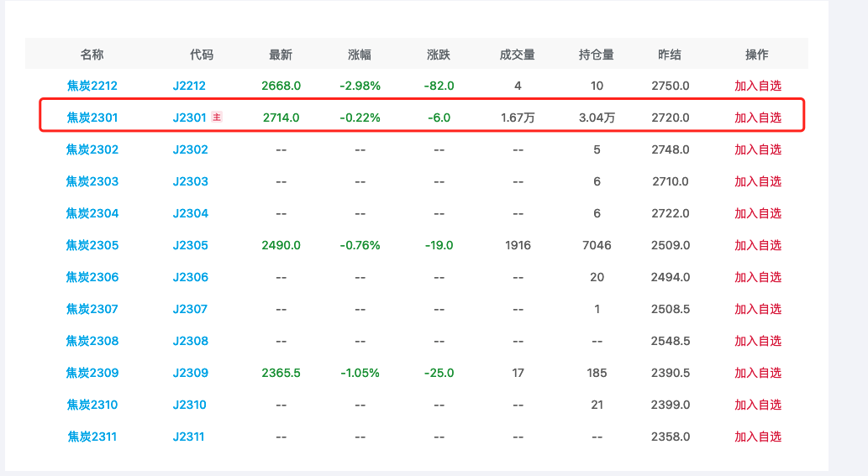Open the 焦炭2303 contract name link
868x476 pixels.
point(92,181)
